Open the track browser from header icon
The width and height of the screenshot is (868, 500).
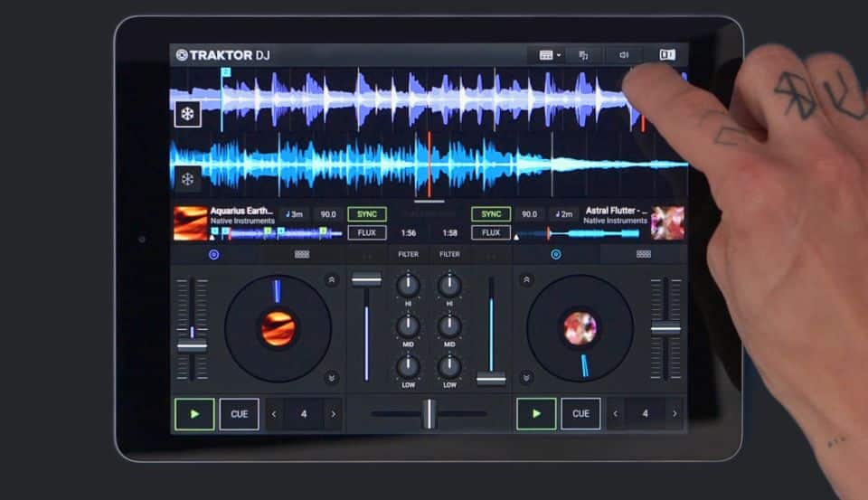[x=583, y=55]
